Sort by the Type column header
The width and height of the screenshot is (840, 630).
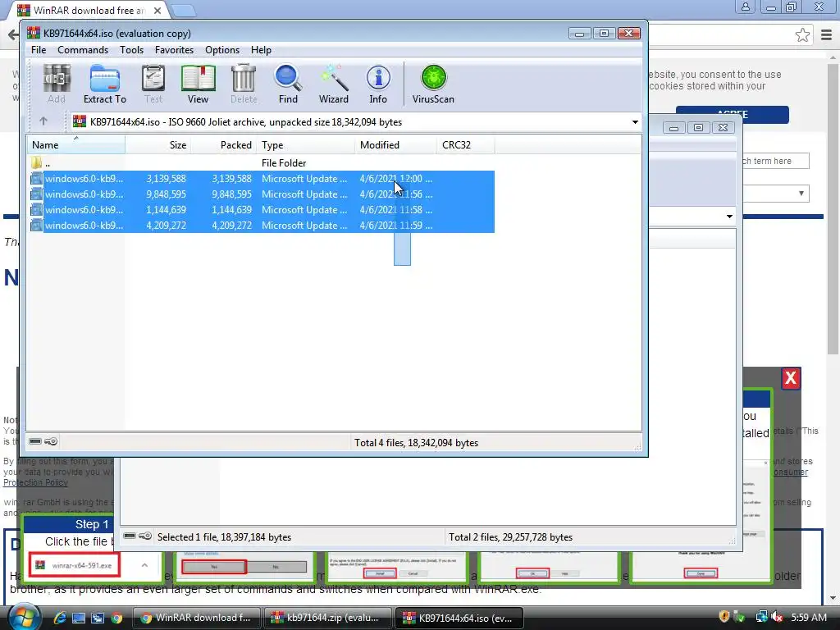(x=306, y=144)
